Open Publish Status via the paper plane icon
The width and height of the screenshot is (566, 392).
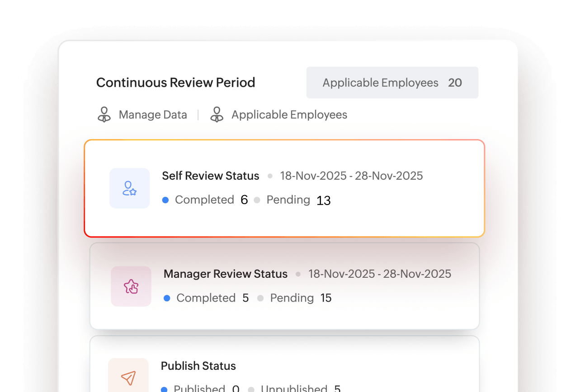[129, 378]
